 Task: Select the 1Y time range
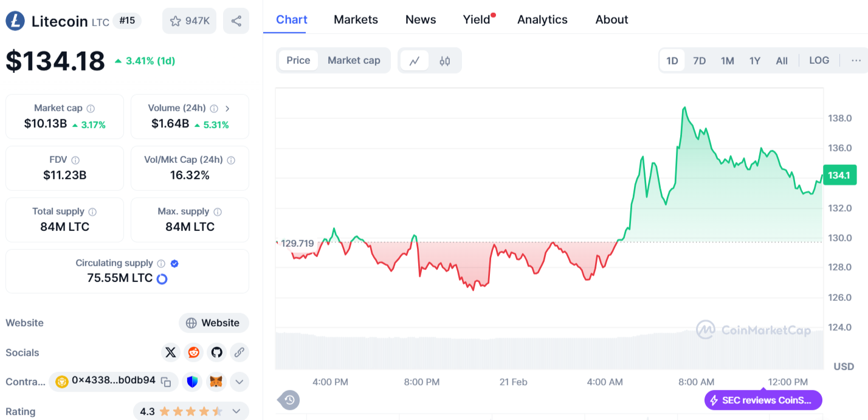point(755,61)
